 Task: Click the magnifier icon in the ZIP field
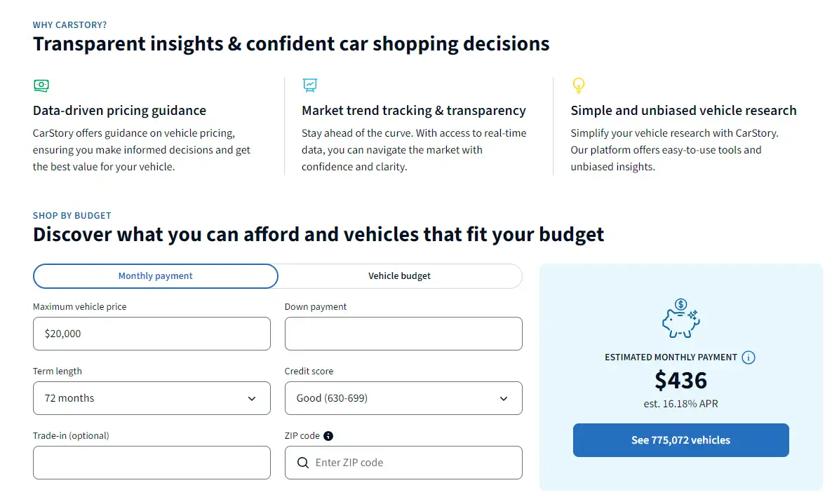pos(303,463)
